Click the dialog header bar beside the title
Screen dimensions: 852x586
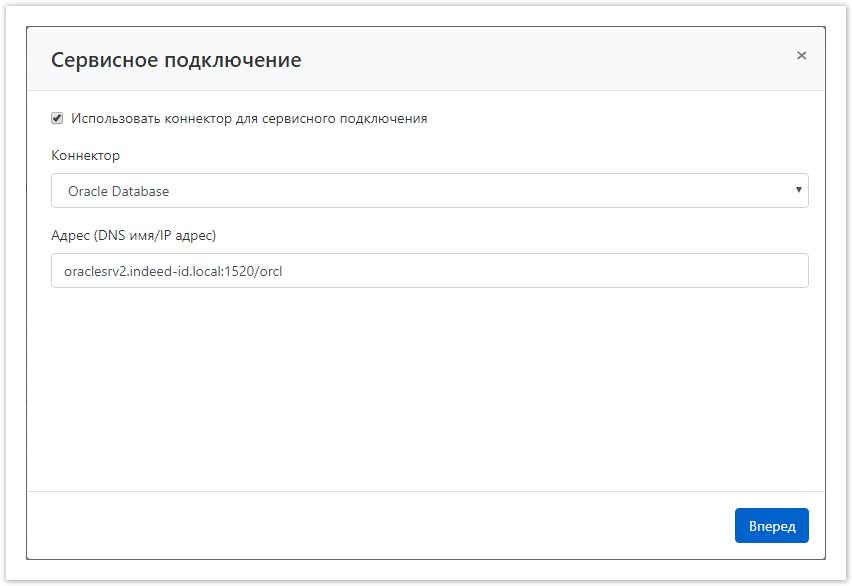click(550, 60)
